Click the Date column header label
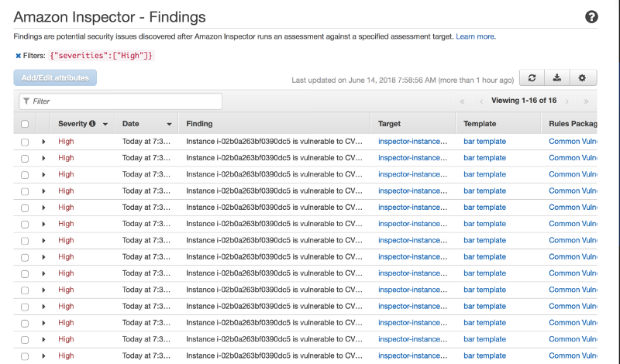Image resolution: width=620 pixels, height=364 pixels. [130, 124]
